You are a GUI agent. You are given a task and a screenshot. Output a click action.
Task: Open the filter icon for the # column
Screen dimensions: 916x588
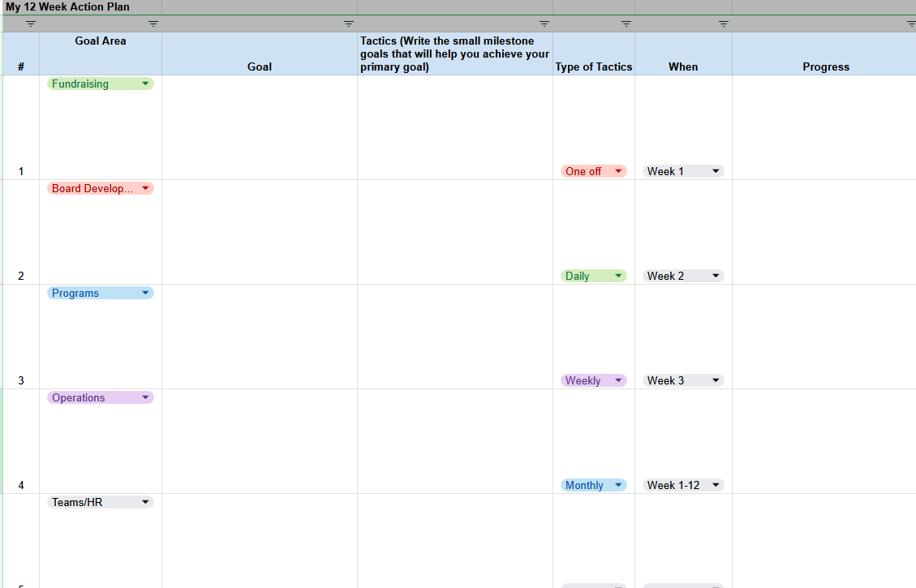31,24
